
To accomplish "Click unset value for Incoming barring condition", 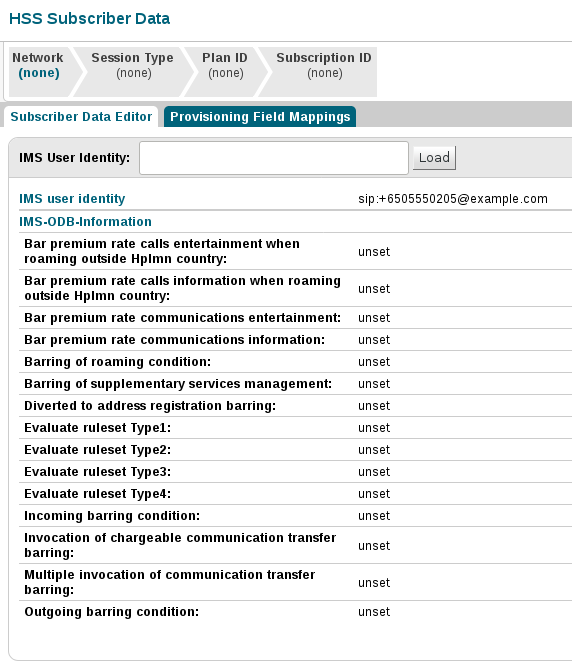I will (x=374, y=516).
